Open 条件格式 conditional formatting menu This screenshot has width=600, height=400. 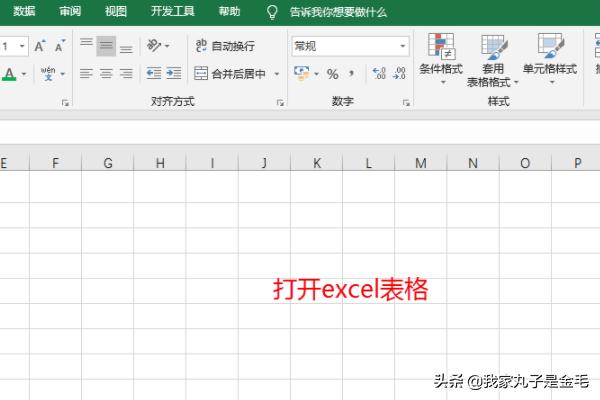pos(441,59)
